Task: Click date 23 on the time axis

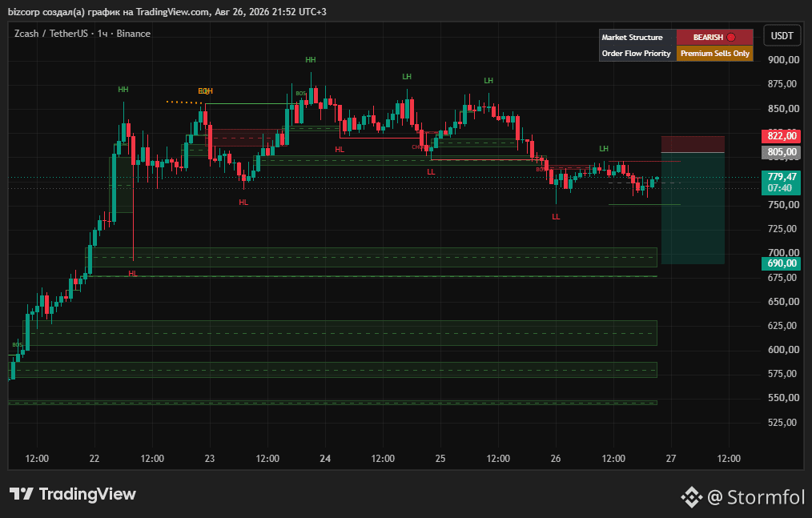Action: [x=210, y=459]
